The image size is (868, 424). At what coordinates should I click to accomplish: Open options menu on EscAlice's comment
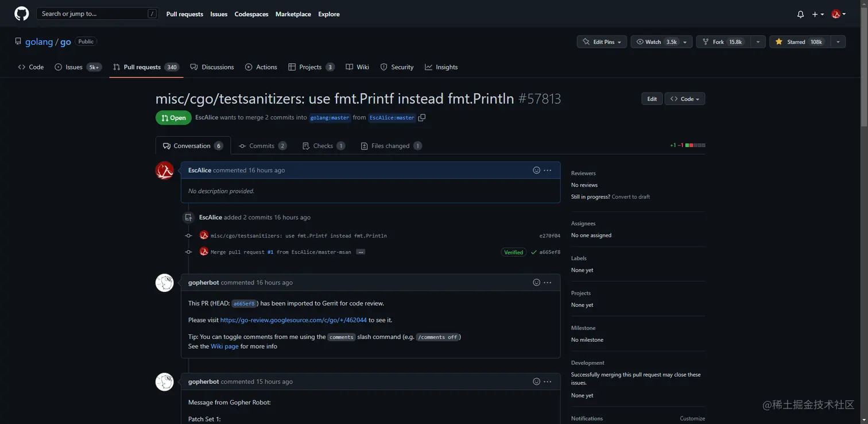click(x=548, y=170)
